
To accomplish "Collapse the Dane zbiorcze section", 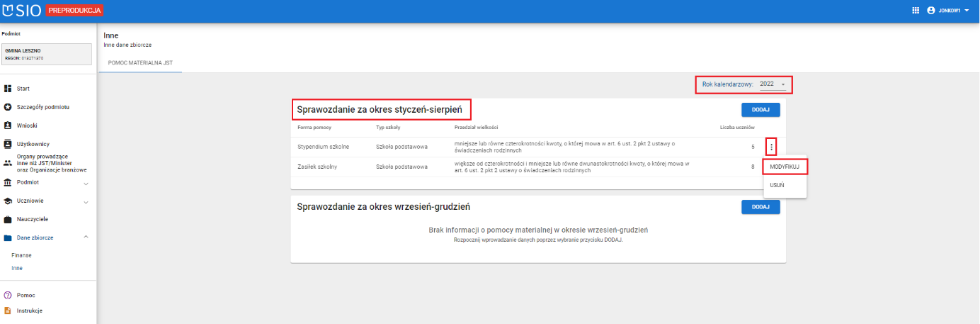I will [86, 237].
